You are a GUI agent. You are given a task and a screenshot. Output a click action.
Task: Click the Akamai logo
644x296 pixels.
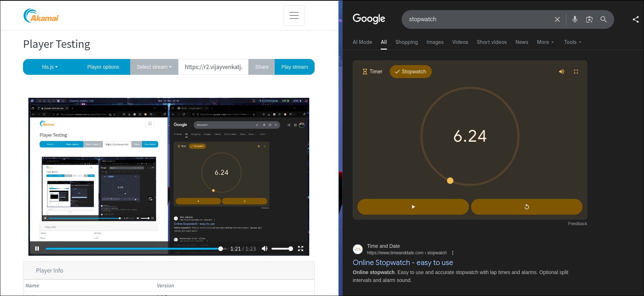point(41,16)
